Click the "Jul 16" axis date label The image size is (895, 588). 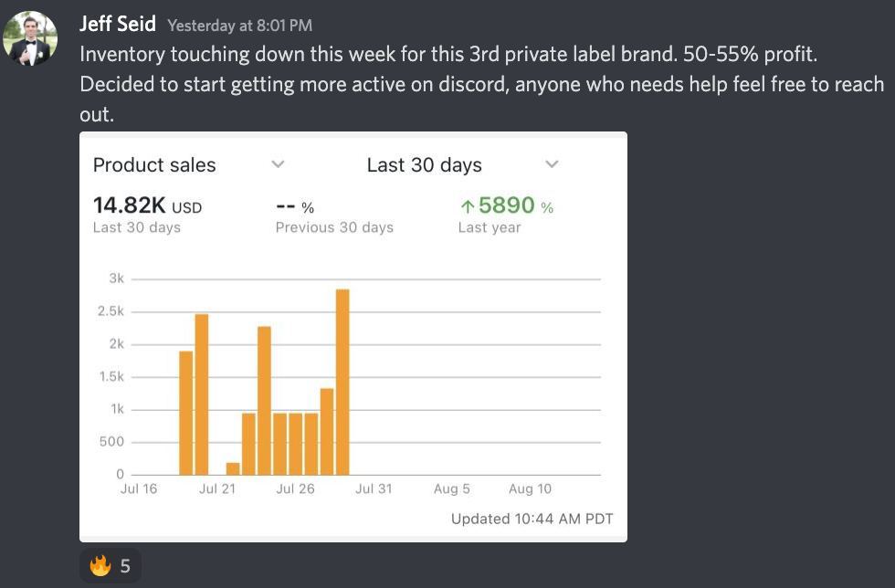click(139, 489)
